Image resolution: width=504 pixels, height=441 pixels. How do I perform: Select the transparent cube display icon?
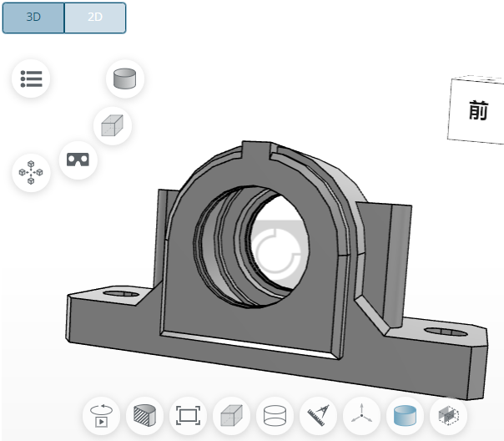tap(112, 125)
